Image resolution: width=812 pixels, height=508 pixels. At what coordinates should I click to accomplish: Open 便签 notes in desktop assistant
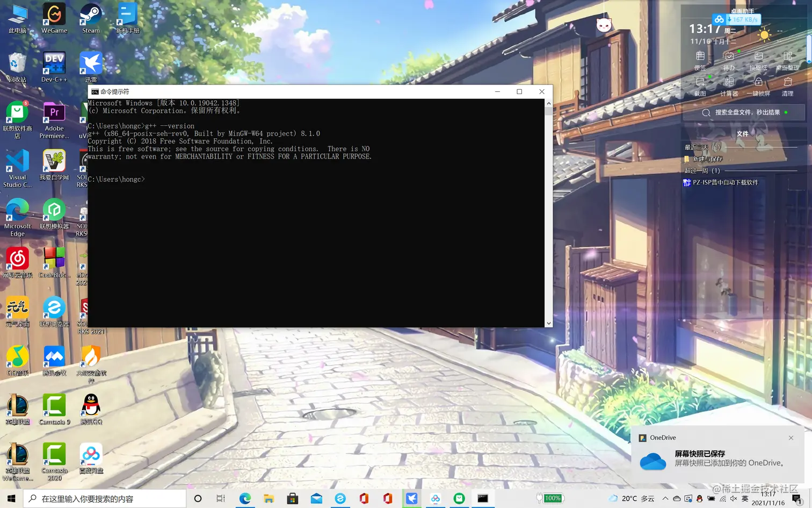tap(700, 61)
